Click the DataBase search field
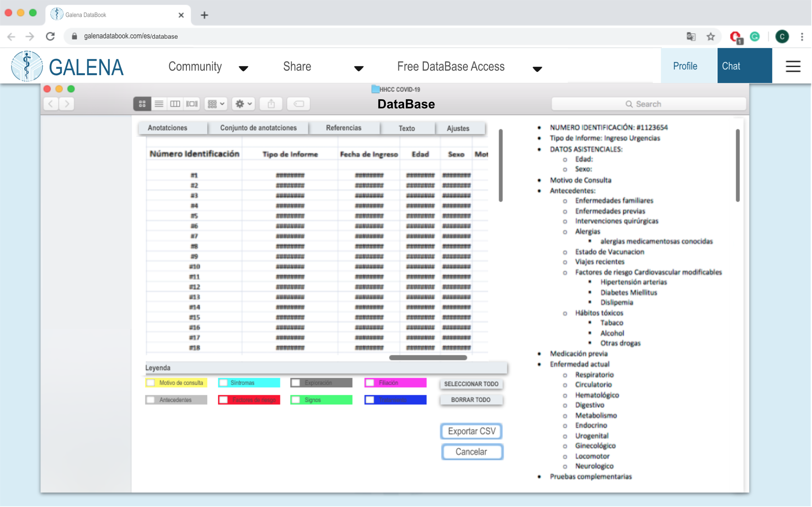This screenshot has width=812, height=507. pos(649,104)
